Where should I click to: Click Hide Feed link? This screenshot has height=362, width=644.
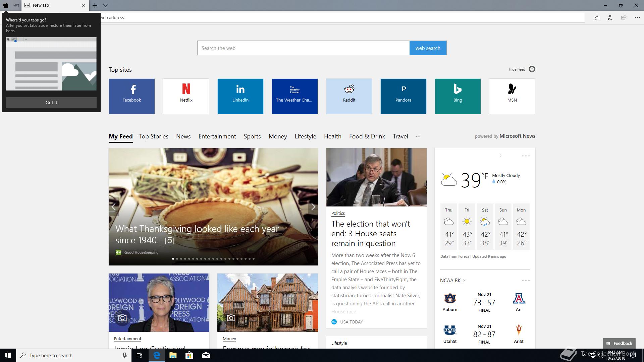[x=517, y=69]
